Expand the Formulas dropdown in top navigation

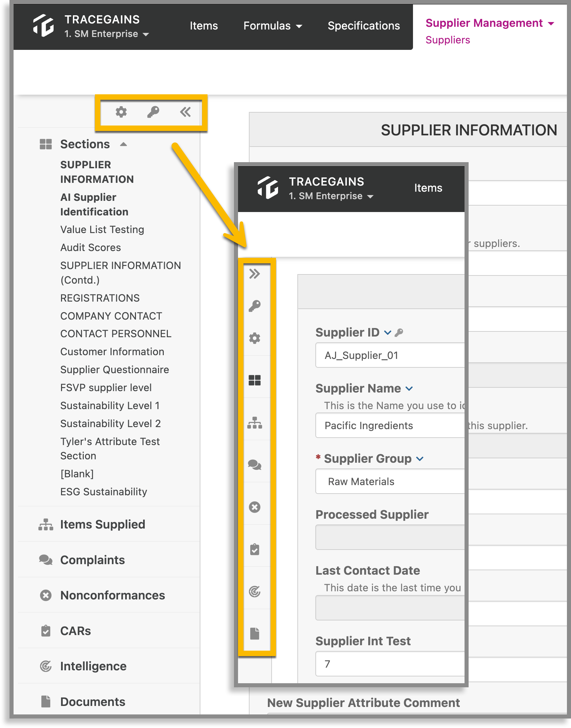pyautogui.click(x=273, y=26)
